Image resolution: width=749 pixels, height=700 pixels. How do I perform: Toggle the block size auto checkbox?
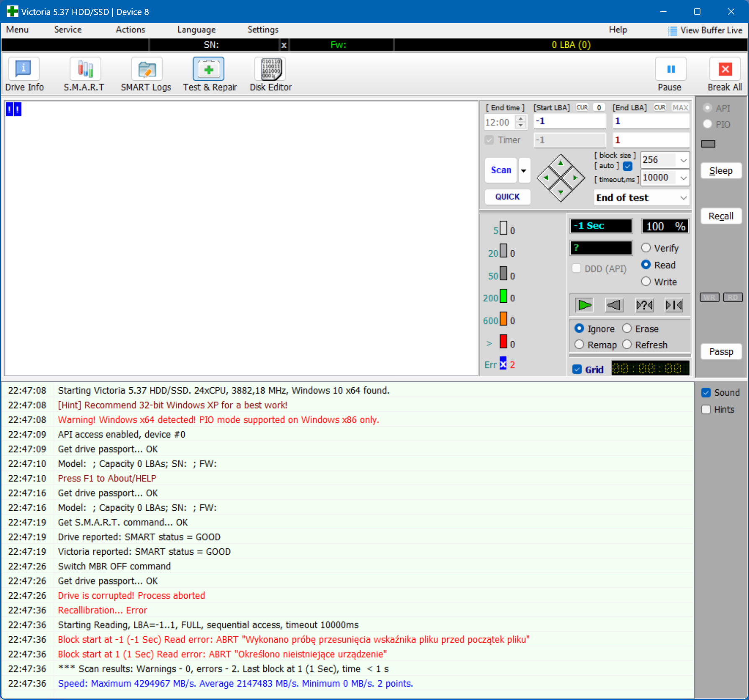pos(628,166)
